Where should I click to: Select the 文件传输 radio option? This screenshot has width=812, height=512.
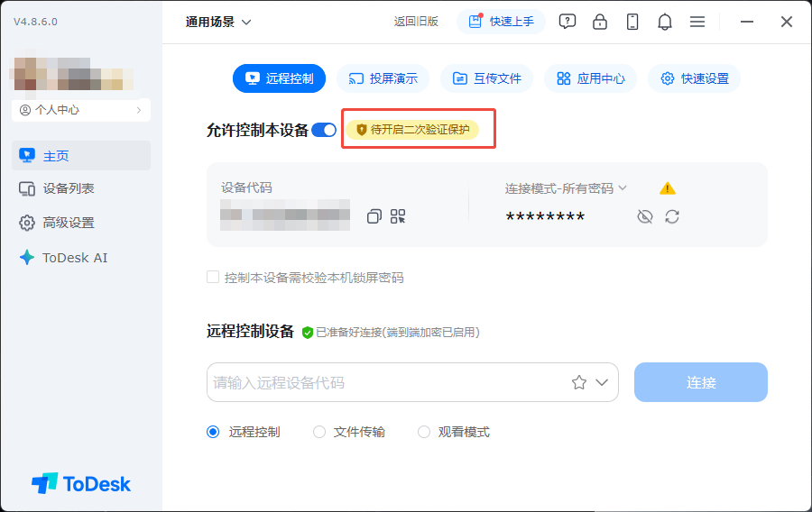coord(319,432)
